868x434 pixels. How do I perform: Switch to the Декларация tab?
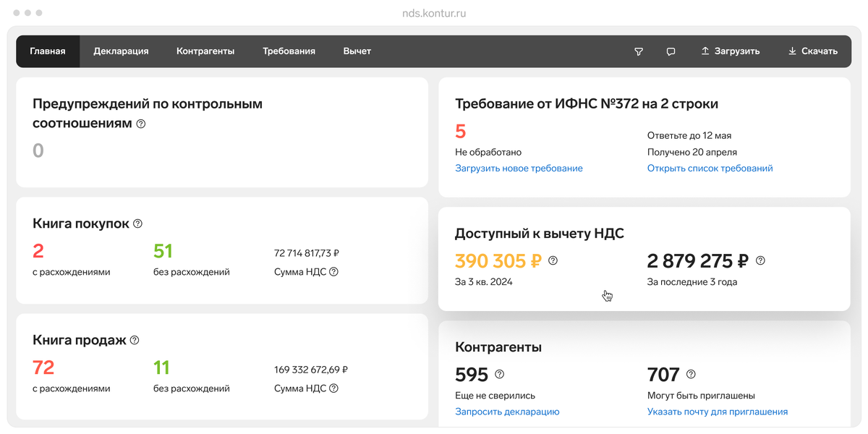point(121,51)
